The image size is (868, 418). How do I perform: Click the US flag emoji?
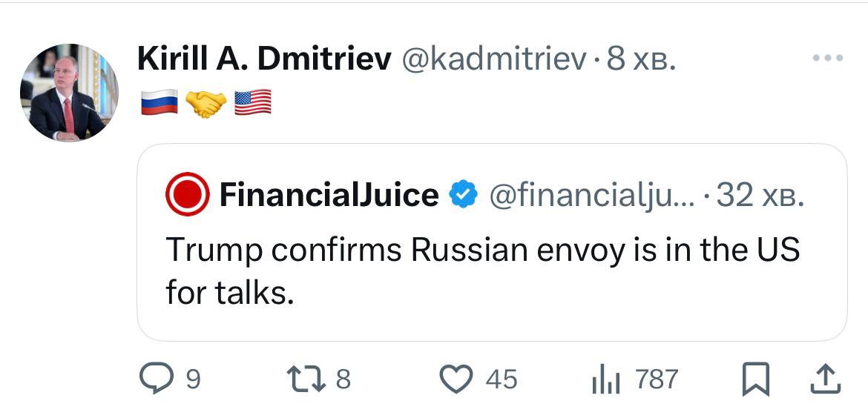coord(252,102)
